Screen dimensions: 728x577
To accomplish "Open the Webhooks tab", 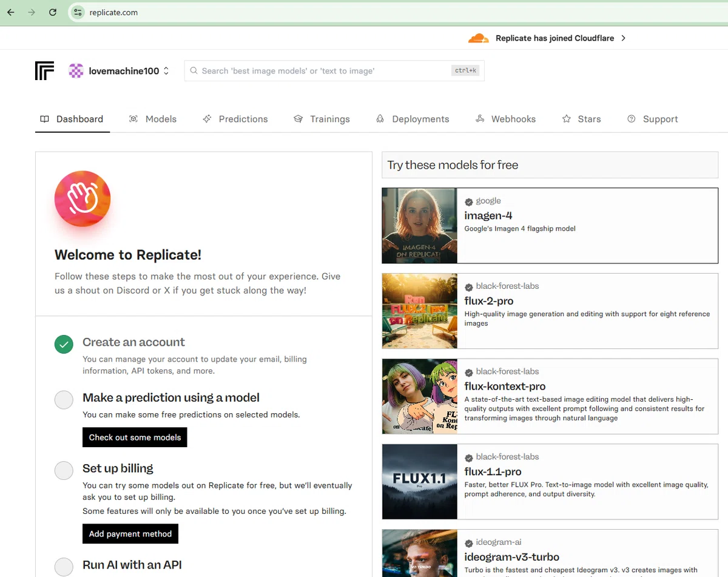I will (x=505, y=119).
